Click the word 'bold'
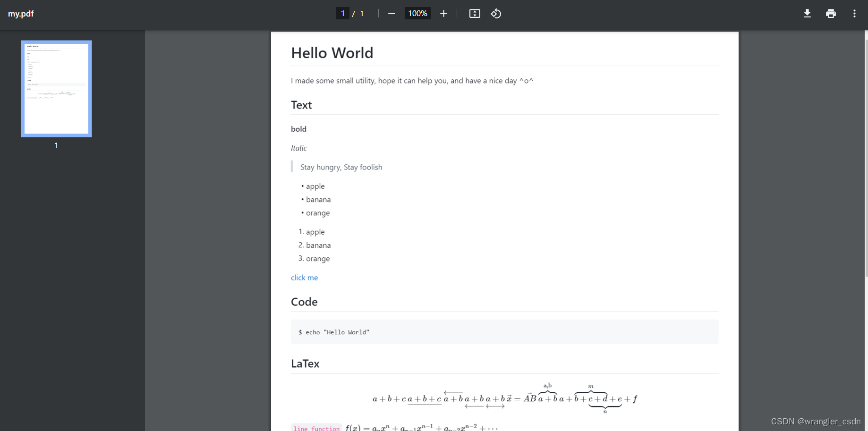 [x=298, y=129]
